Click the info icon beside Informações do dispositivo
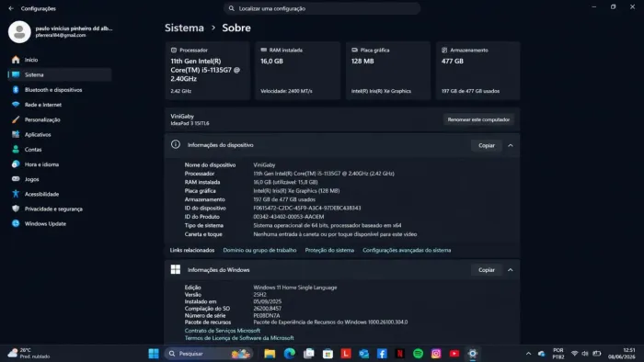Screen dimensions: 644x362 (x=176, y=145)
